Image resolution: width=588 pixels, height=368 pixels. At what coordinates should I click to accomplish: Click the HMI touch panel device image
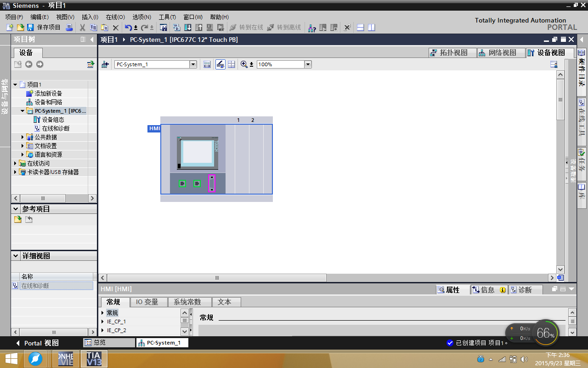[198, 153]
